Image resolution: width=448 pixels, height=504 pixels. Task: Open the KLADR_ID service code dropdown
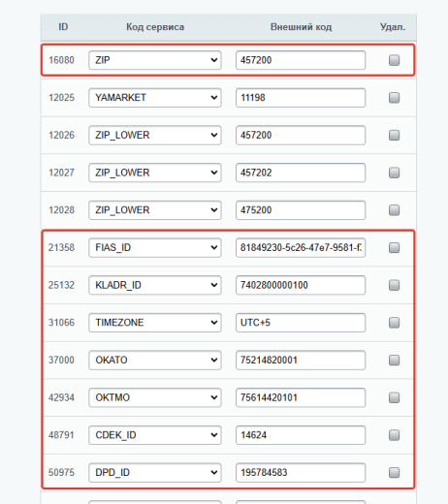pyautogui.click(x=155, y=285)
